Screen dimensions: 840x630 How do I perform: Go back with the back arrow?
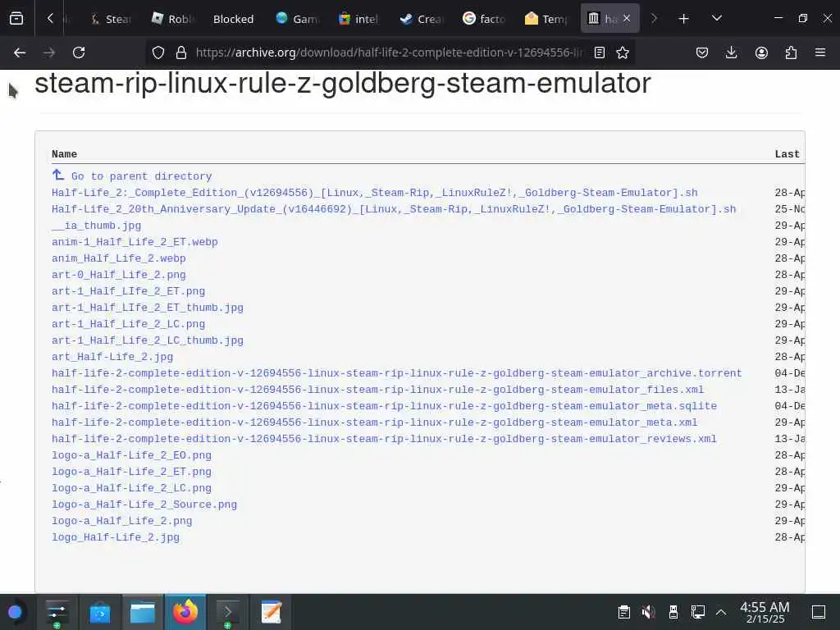point(20,52)
